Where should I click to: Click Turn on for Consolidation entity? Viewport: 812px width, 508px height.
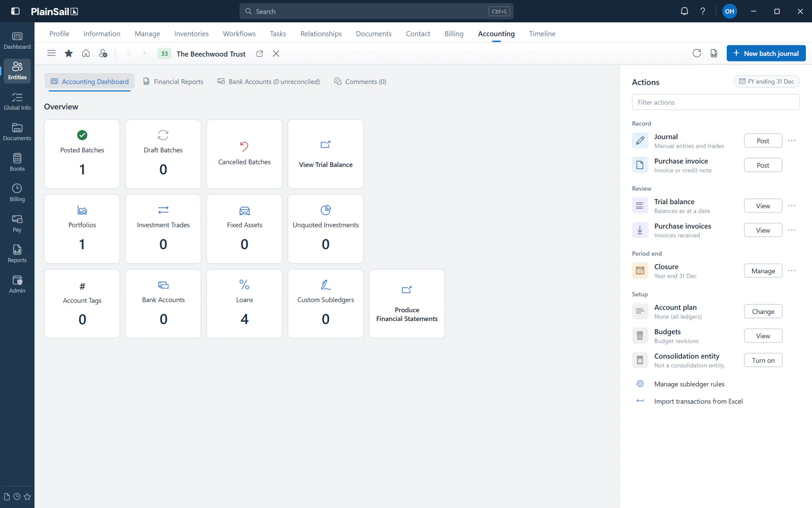click(x=763, y=360)
